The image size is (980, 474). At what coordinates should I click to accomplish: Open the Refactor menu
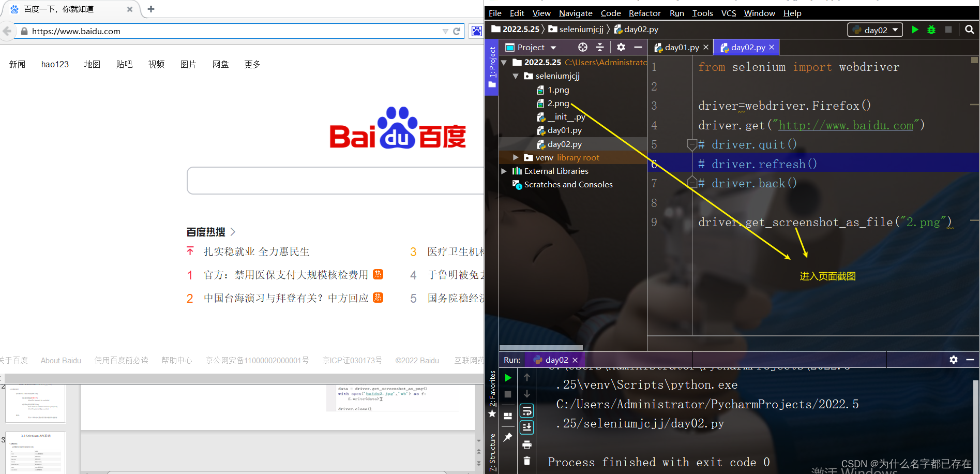pos(644,13)
